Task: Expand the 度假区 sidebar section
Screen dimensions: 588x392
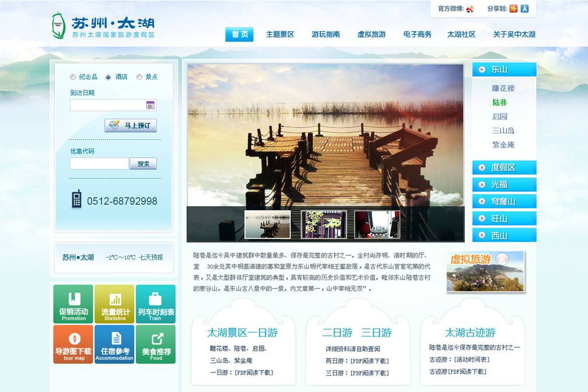Action: 504,168
